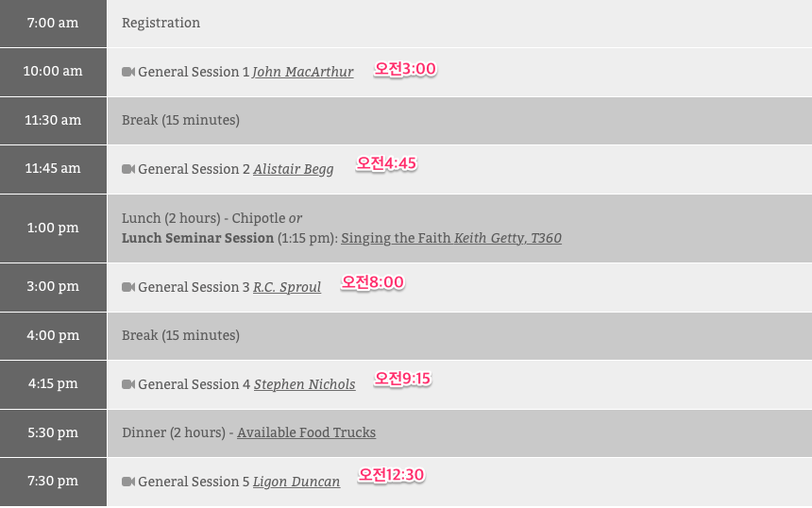Click the video icon for General Session 4
812x508 pixels.
[x=128, y=384]
